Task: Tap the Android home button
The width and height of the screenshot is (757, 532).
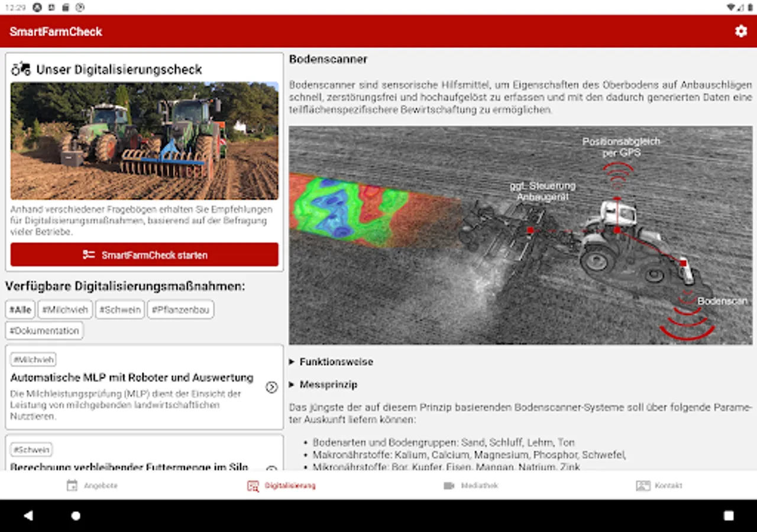Action: 76,515
